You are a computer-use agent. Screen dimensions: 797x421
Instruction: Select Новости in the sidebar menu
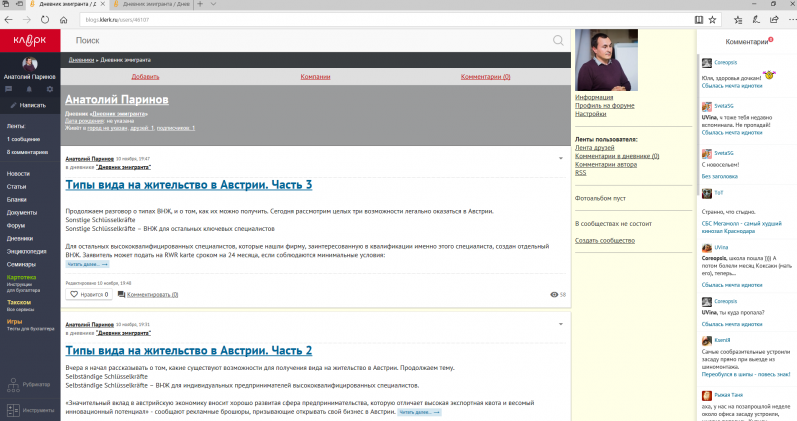pyautogui.click(x=18, y=173)
